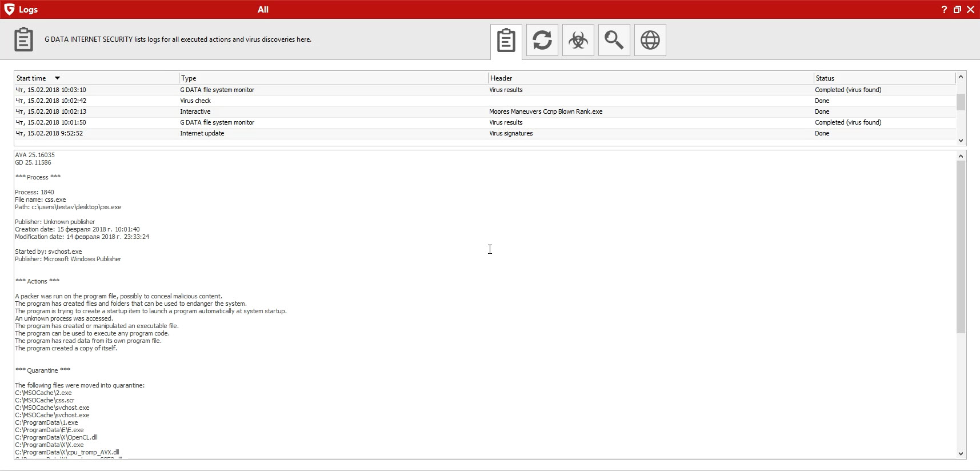The width and height of the screenshot is (980, 471).
Task: Restore the Logs window size
Action: 957,9
